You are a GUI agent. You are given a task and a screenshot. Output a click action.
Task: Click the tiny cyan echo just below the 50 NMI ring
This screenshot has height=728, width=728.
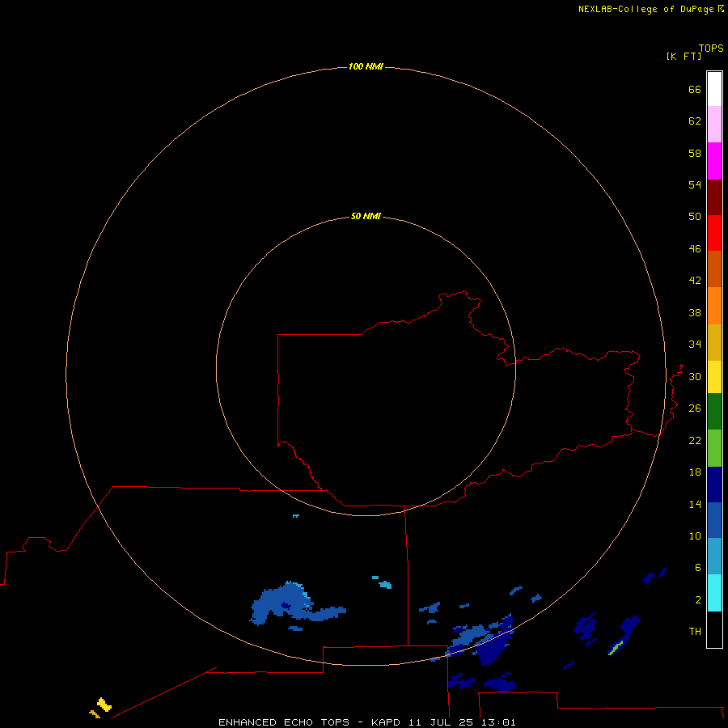point(296,516)
